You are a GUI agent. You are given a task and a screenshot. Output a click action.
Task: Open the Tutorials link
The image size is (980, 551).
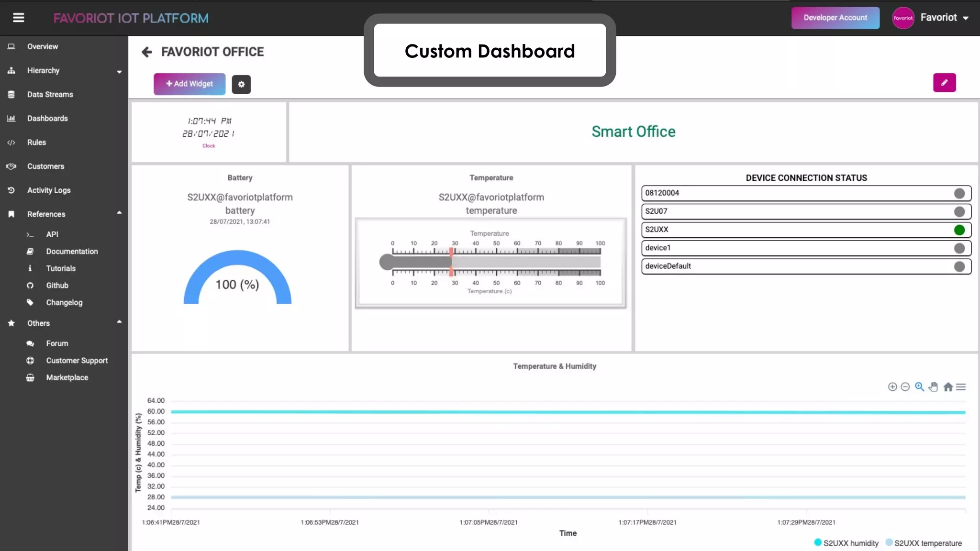click(x=61, y=268)
